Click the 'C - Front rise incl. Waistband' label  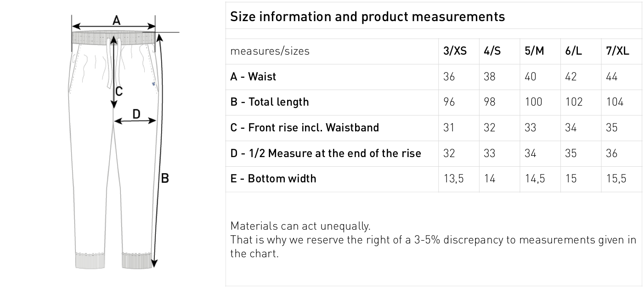pos(305,127)
